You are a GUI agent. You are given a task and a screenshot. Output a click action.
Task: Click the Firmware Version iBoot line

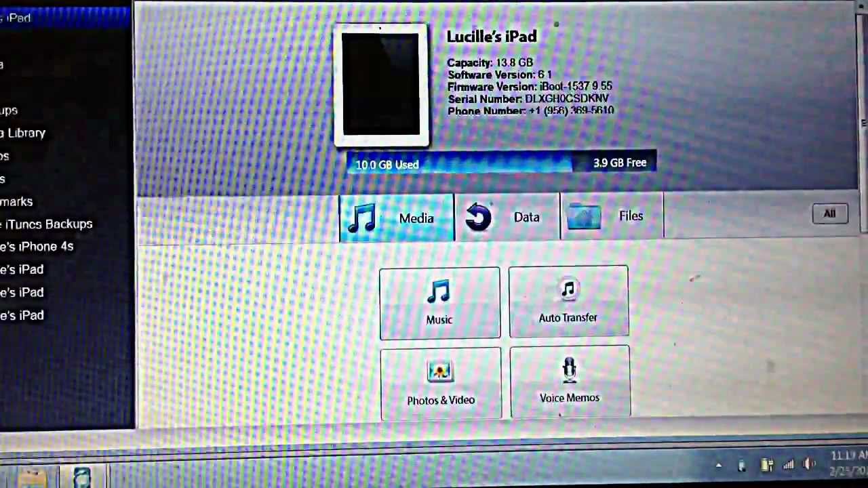pyautogui.click(x=530, y=87)
